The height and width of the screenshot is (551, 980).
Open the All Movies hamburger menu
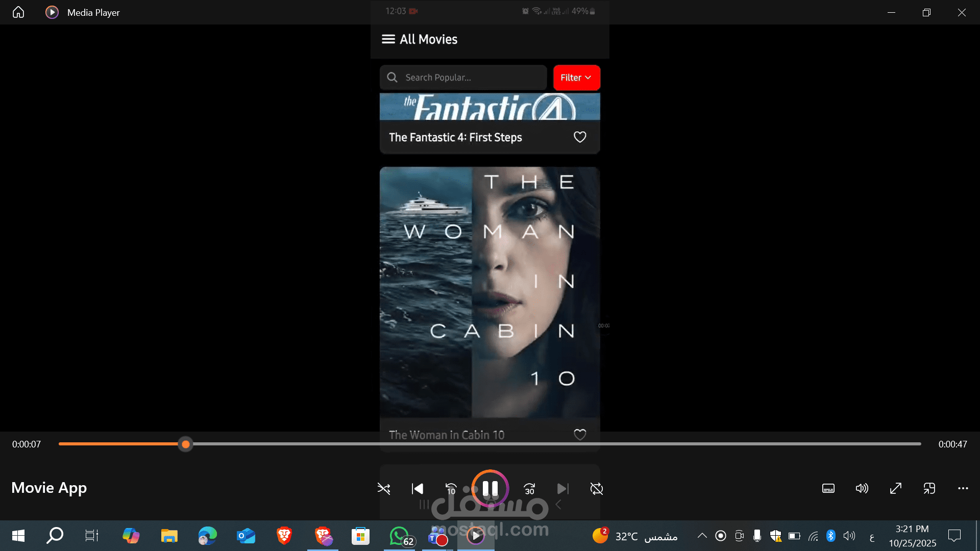[x=388, y=39]
